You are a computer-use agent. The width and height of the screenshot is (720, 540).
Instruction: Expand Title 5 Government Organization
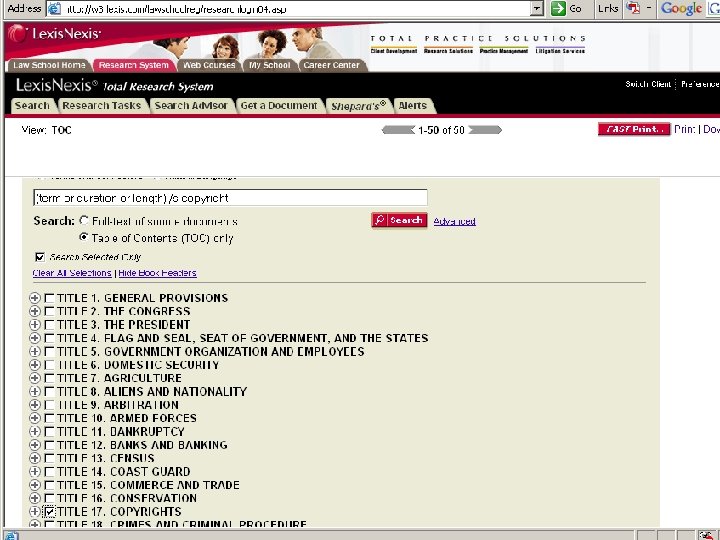[x=34, y=351]
